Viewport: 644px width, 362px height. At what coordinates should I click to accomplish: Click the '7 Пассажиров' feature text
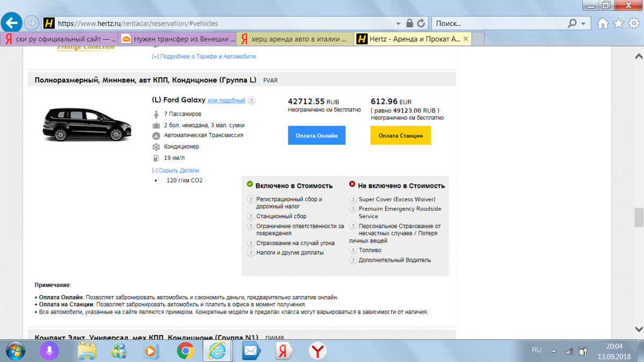(x=182, y=114)
